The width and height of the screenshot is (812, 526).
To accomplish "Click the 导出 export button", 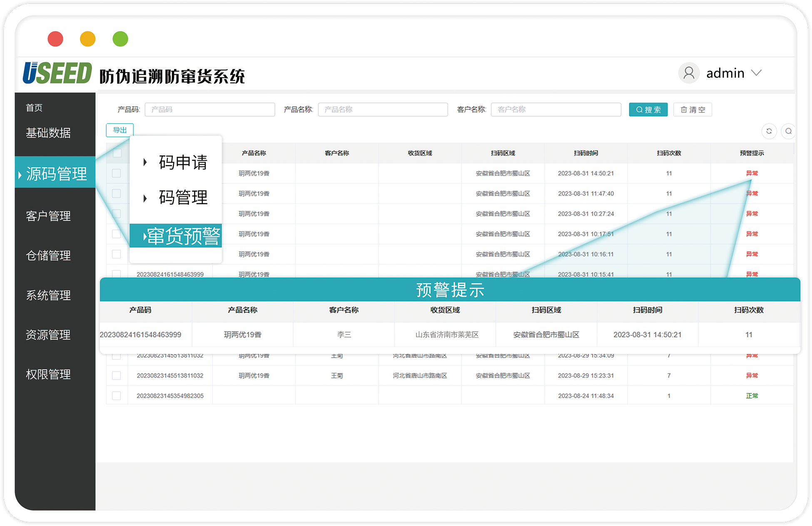I will coord(120,130).
